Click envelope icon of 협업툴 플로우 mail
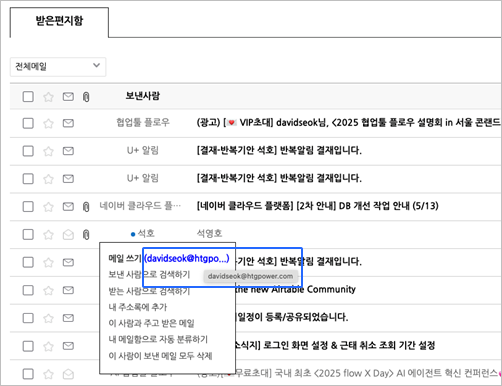 click(x=68, y=123)
